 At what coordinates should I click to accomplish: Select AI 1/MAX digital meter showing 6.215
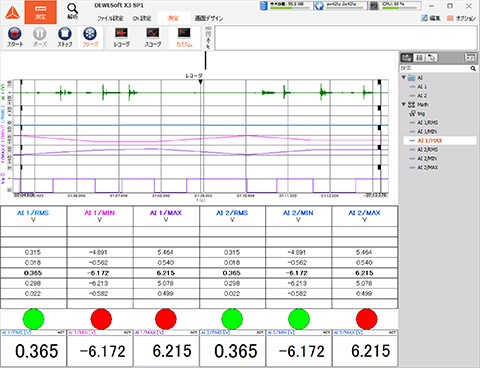pos(166,348)
